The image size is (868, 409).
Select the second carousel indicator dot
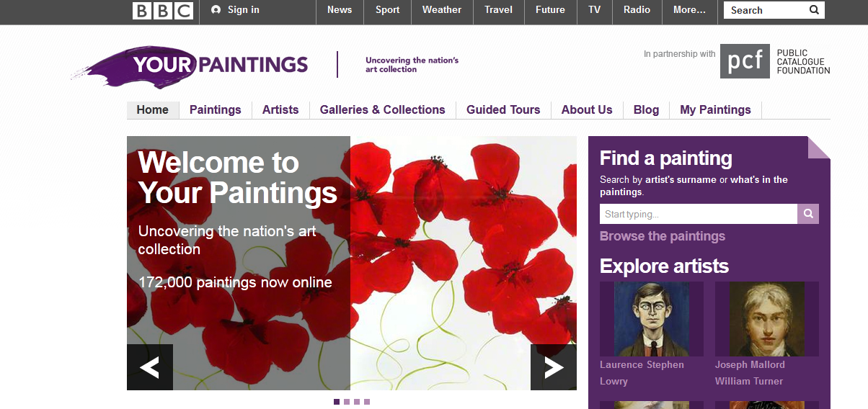click(347, 402)
